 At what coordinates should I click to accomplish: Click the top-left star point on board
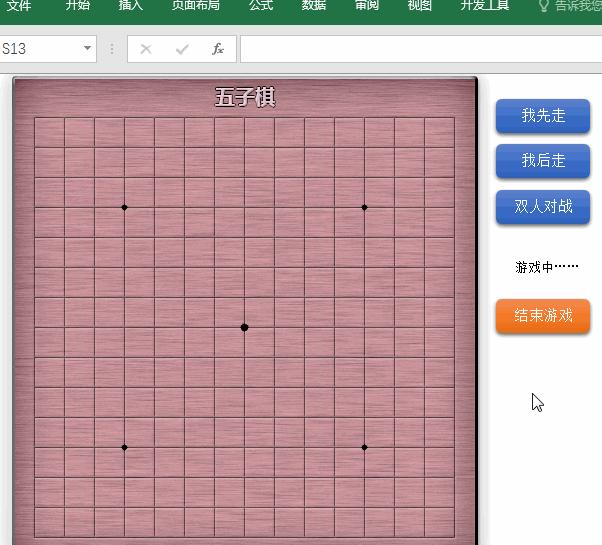124,207
